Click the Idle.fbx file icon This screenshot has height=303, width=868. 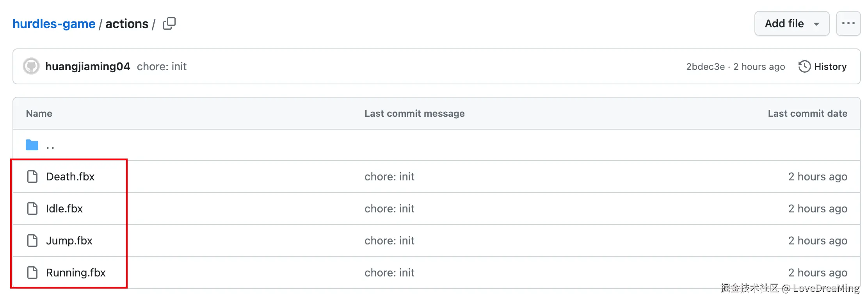coord(32,209)
